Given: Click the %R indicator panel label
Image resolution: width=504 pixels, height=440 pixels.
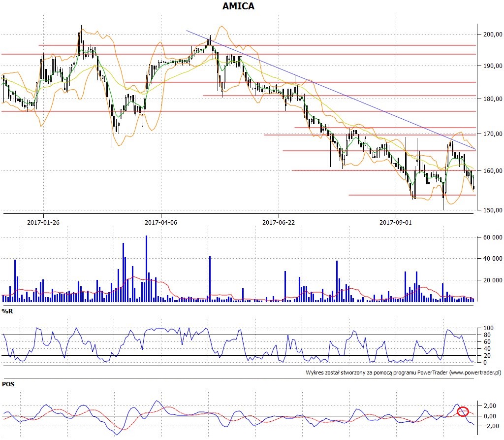Looking at the screenshot, I should click(x=7, y=311).
